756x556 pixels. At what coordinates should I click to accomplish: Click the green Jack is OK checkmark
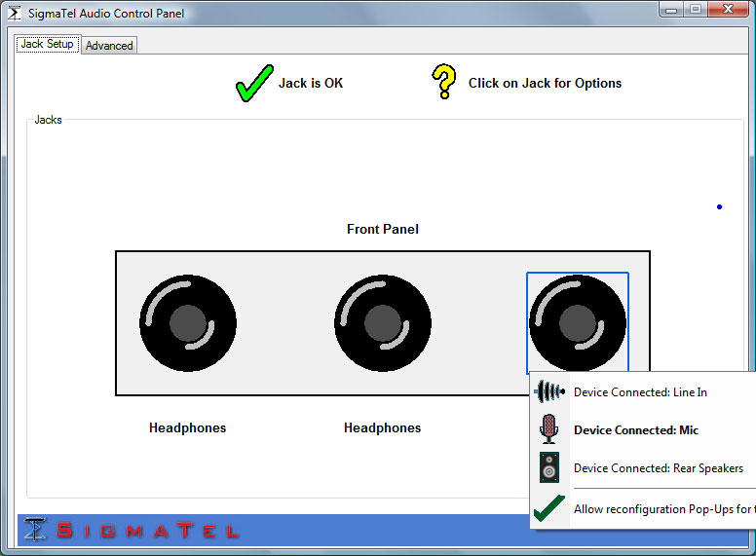[x=254, y=83]
